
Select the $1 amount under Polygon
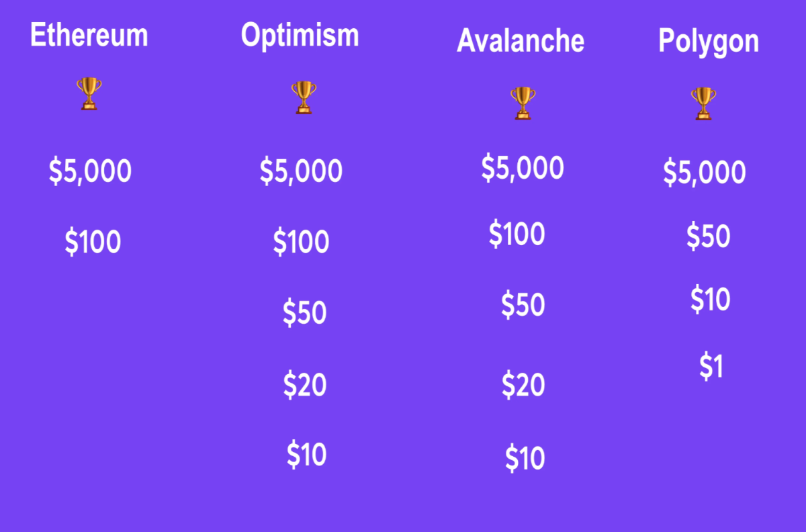point(711,367)
